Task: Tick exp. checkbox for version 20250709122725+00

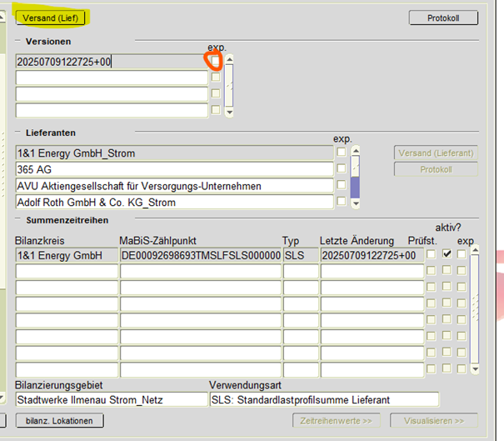Action: pyautogui.click(x=215, y=61)
